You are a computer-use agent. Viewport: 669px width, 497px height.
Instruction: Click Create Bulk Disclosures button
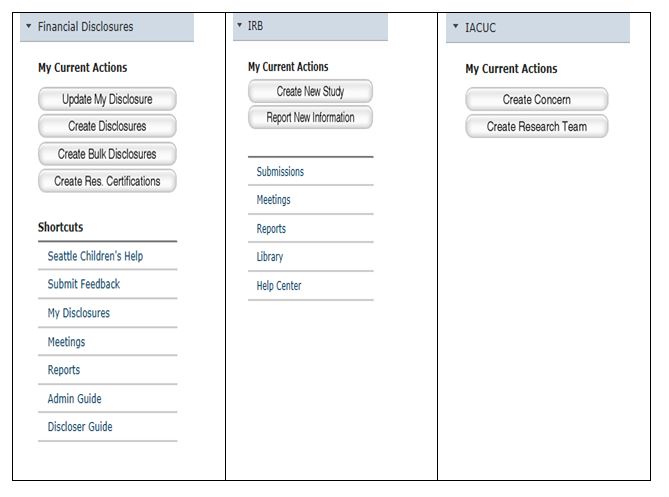click(107, 154)
